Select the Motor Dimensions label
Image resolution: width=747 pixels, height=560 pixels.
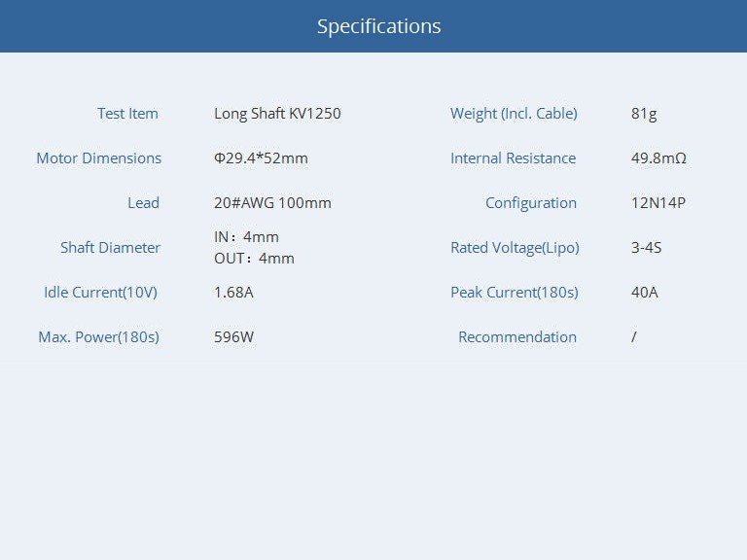[99, 158]
